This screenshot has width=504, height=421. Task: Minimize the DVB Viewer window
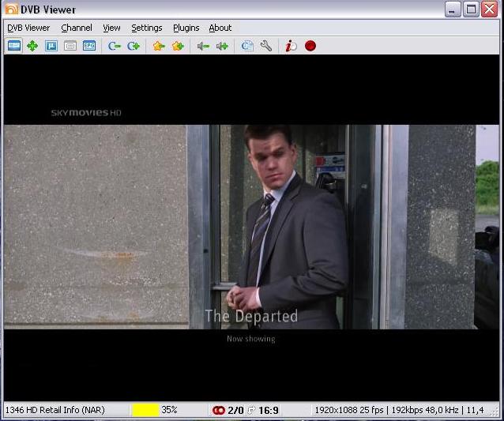(x=452, y=9)
